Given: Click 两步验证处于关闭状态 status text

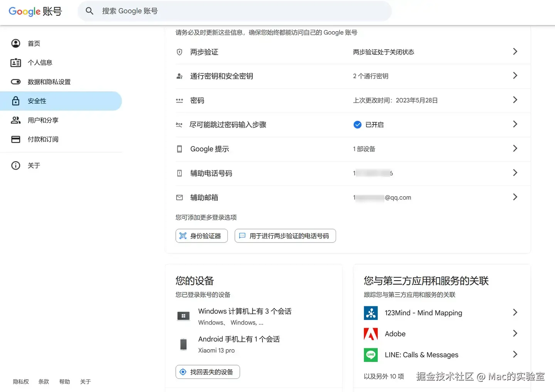Looking at the screenshot, I should (x=383, y=52).
